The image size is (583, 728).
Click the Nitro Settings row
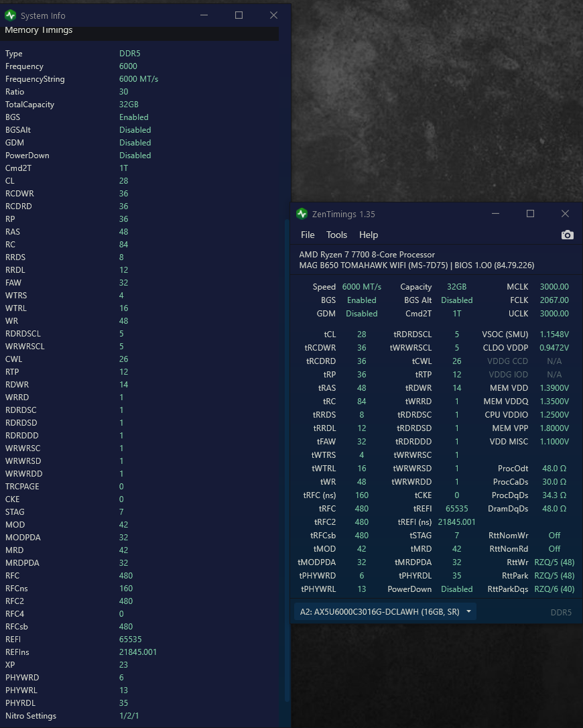tap(31, 716)
